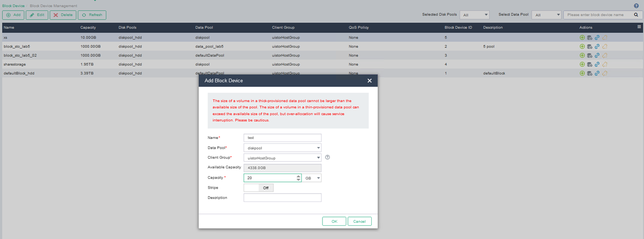Screen dimensions: 644x239
Task: Select the xs row name
Action: pos(5,38)
